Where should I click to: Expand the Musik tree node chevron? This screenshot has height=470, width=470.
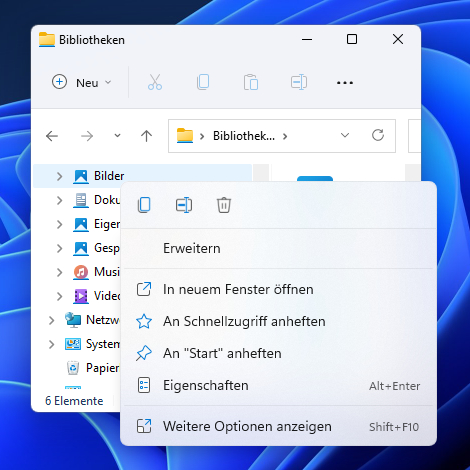coord(59,272)
